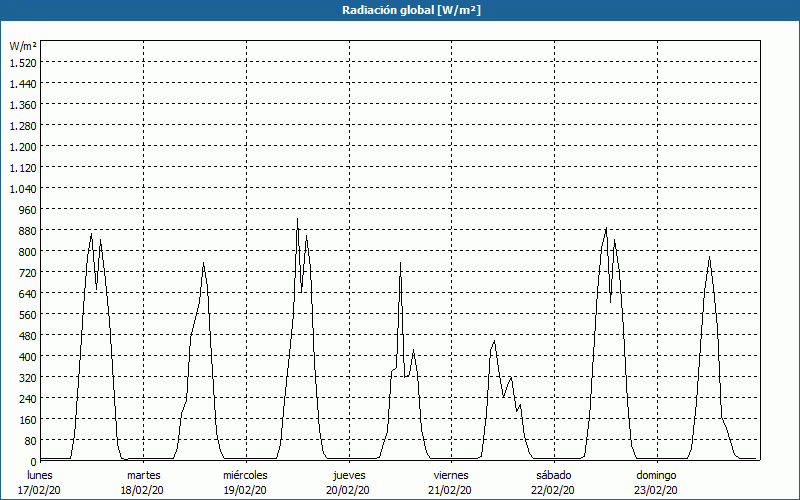Screen dimensions: 800x500
Task: Click the 23/02/20 date label
Action: point(656,490)
